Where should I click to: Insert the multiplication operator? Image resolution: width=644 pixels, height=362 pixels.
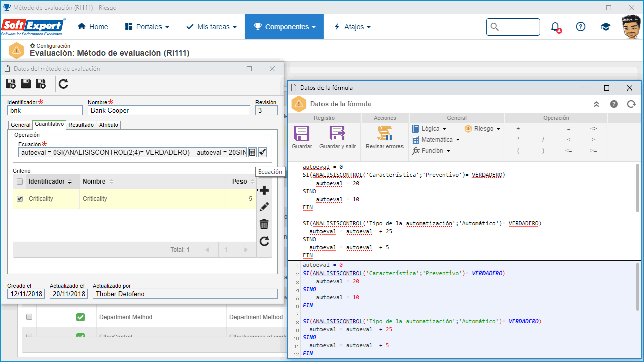point(518,140)
